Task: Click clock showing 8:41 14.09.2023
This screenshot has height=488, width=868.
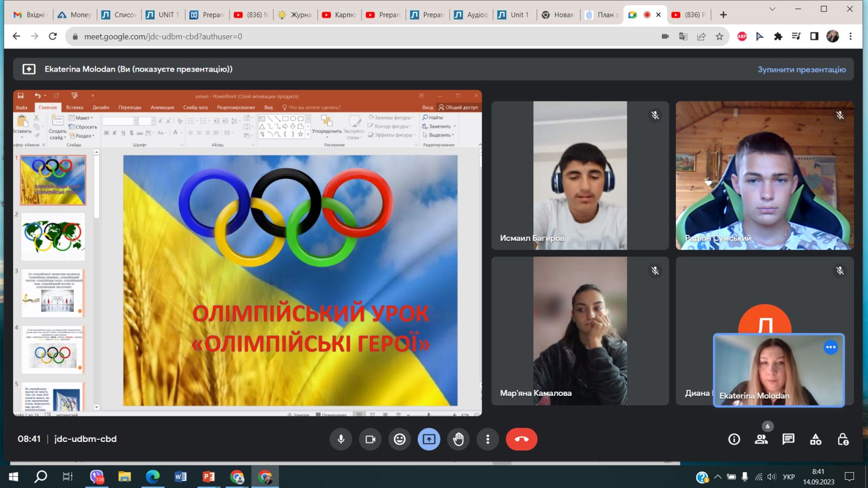Action: (819, 477)
